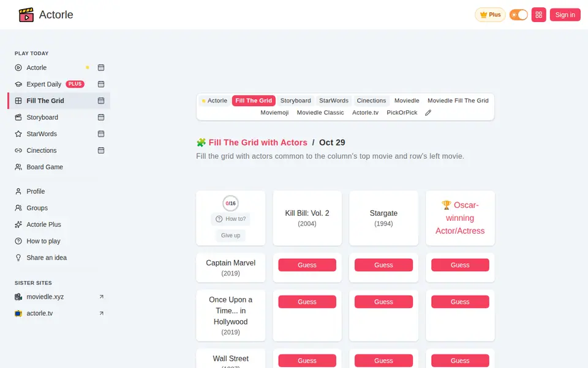This screenshot has width=588, height=368.
Task: Switch to Actorle tab in game bar
Action: 214,101
